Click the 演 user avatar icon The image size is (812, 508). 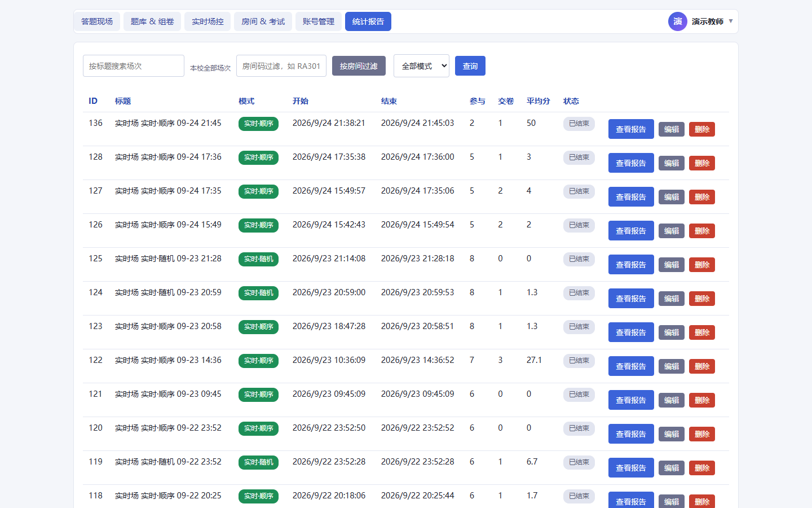point(678,21)
